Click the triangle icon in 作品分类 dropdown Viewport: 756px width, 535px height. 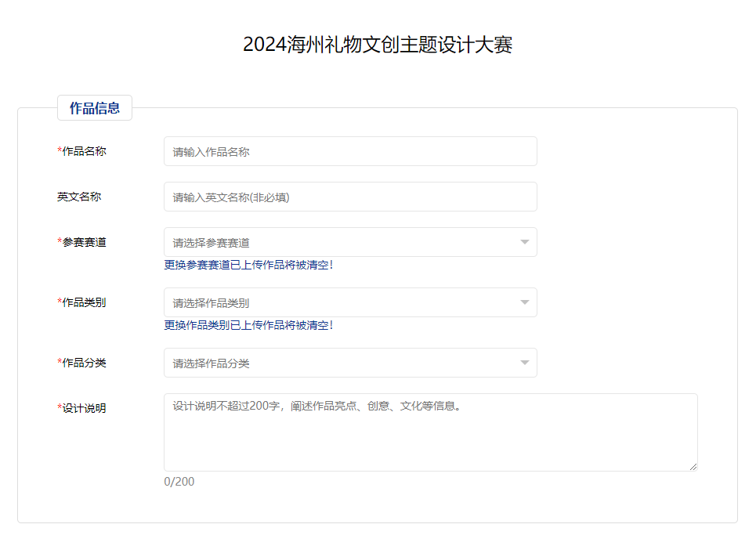525,363
